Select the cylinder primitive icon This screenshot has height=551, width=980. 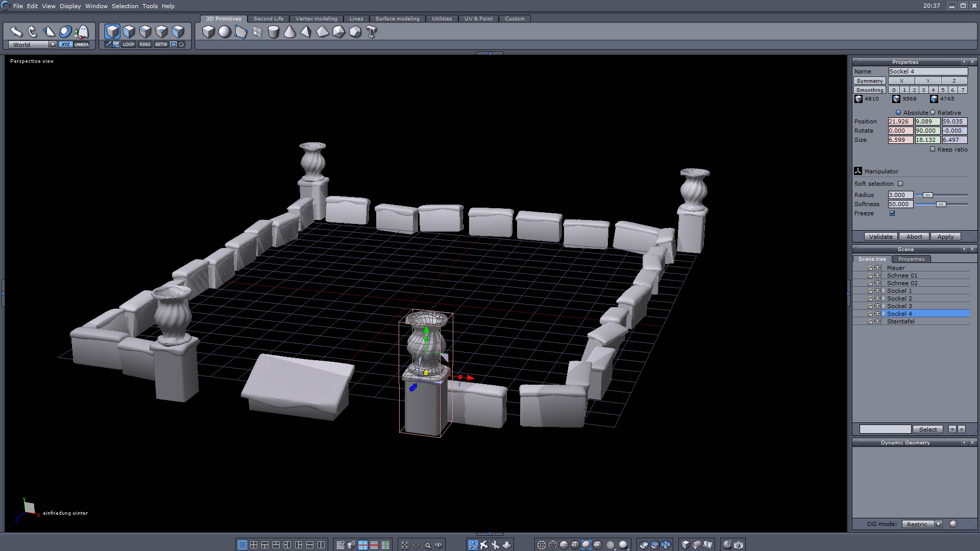click(x=274, y=32)
